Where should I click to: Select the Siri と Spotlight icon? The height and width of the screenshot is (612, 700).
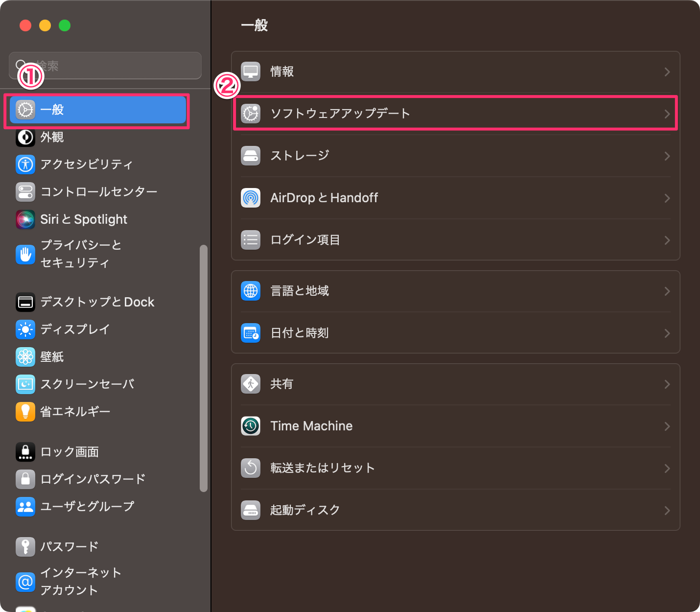(x=25, y=219)
